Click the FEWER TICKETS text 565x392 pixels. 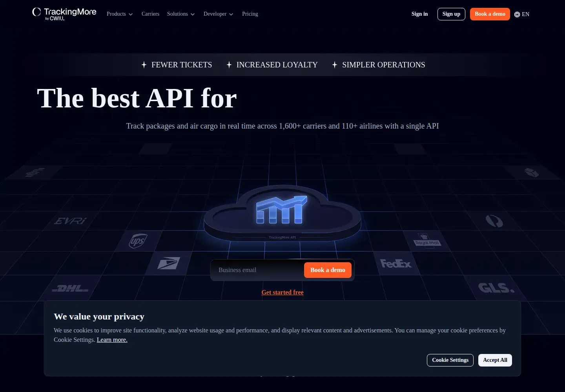pos(182,65)
